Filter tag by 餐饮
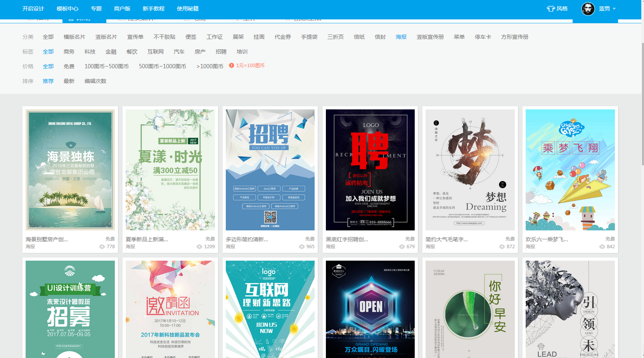This screenshot has height=358, width=644. click(132, 52)
